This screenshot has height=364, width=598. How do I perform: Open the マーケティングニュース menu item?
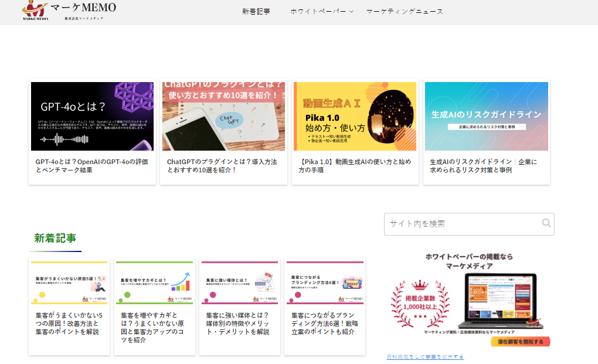405,12
